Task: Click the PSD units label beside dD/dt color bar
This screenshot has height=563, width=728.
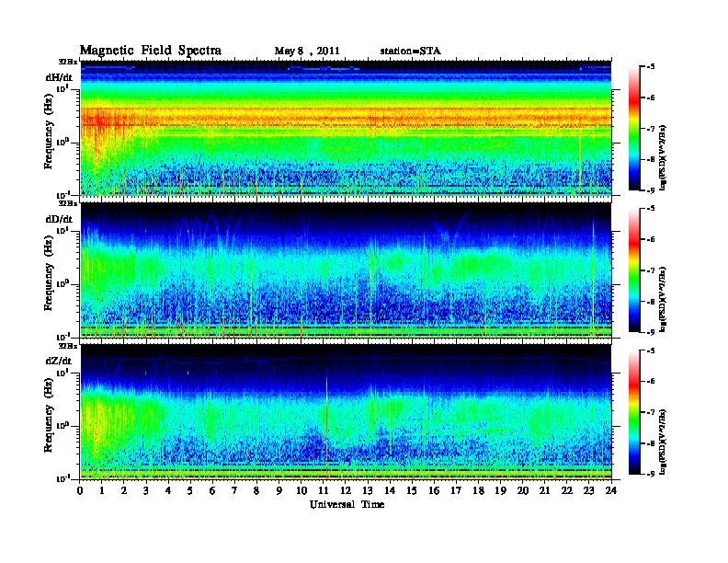Action: tap(663, 299)
